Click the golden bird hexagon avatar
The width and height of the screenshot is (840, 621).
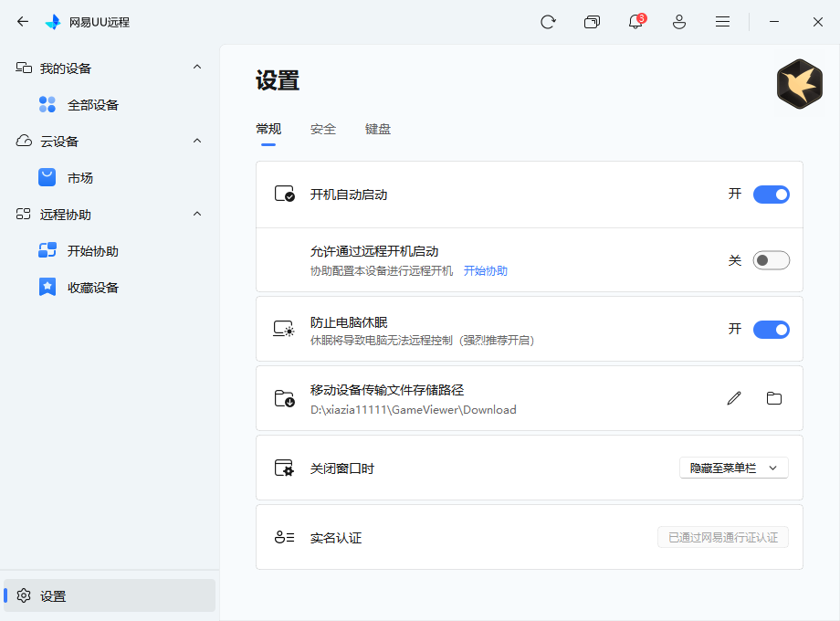point(799,84)
